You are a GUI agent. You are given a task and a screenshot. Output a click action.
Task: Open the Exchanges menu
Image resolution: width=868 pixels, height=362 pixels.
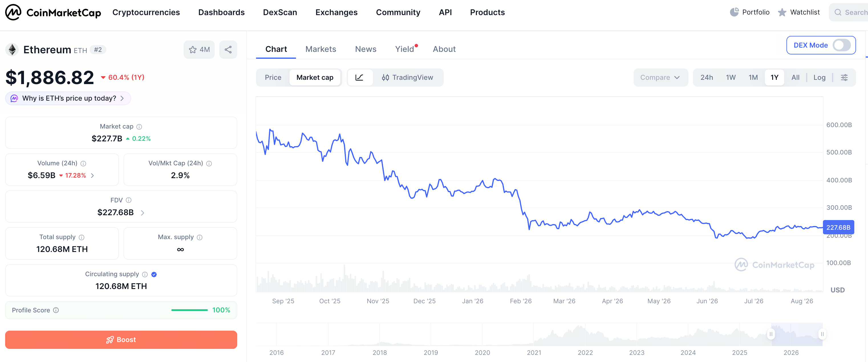pos(336,13)
